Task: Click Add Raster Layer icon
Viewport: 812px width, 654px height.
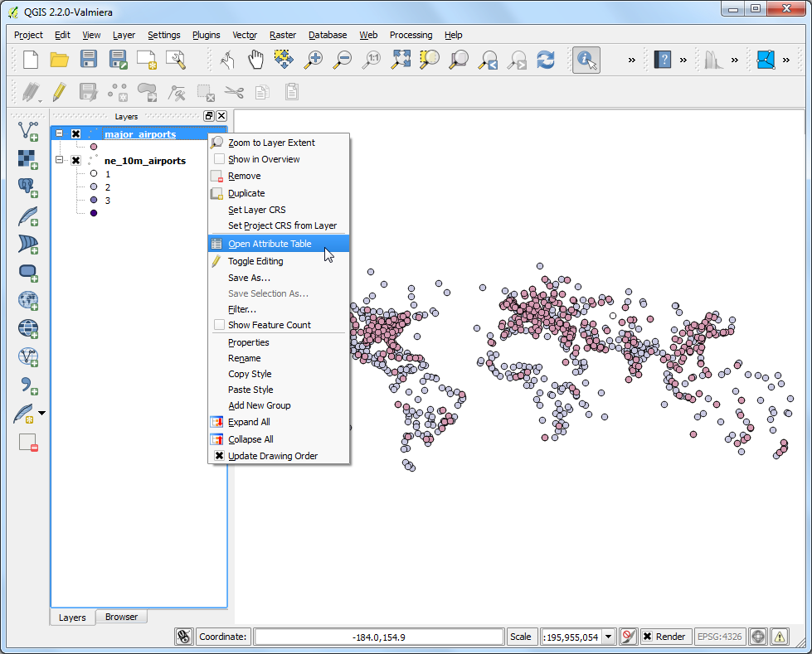Action: tap(28, 159)
